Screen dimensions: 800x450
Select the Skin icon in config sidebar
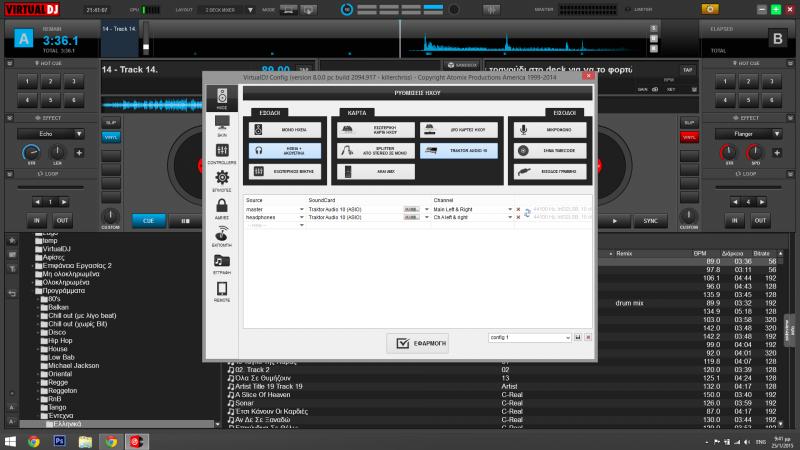pyautogui.click(x=222, y=124)
